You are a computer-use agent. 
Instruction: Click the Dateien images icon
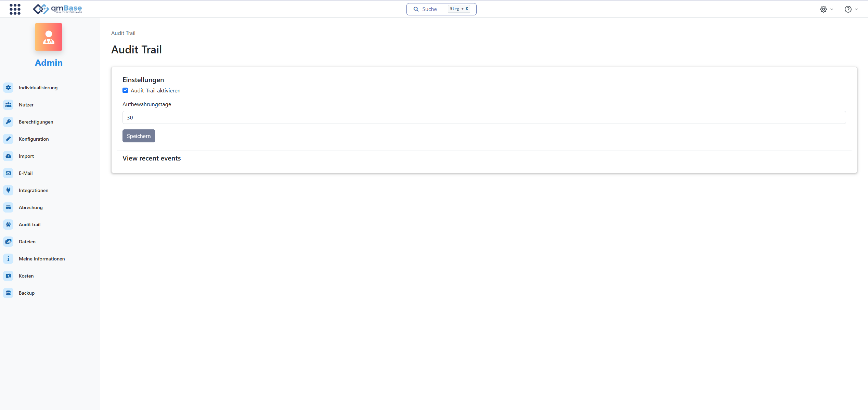coord(8,242)
